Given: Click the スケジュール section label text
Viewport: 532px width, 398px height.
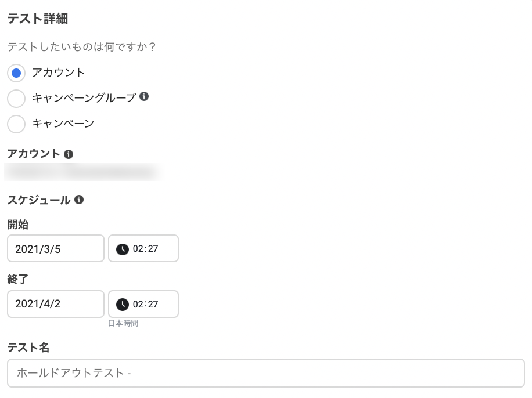Looking at the screenshot, I should [38, 200].
